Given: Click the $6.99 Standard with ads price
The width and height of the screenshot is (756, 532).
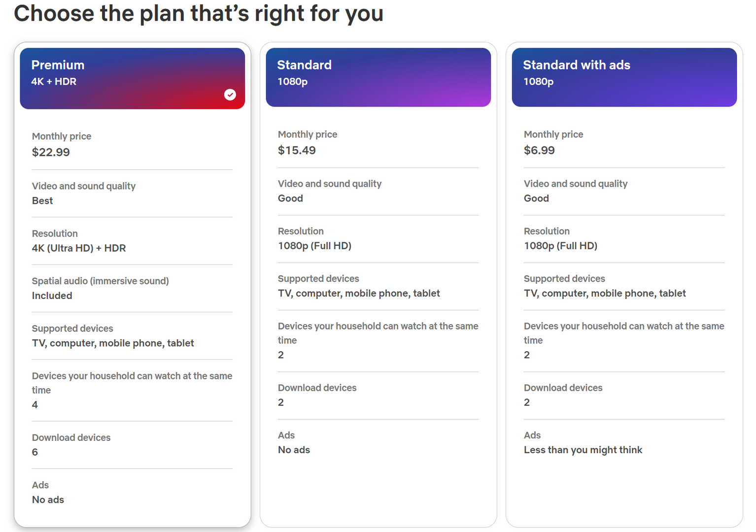Looking at the screenshot, I should 539,150.
